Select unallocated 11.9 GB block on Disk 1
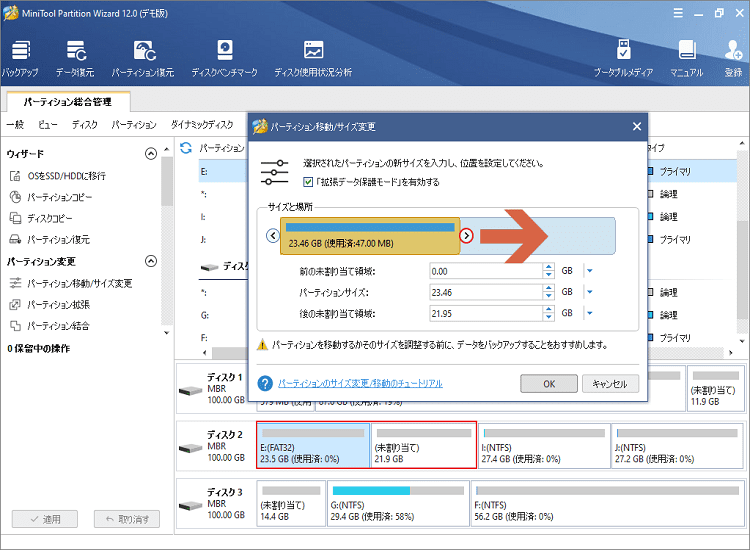The image size is (750, 550). click(716, 388)
